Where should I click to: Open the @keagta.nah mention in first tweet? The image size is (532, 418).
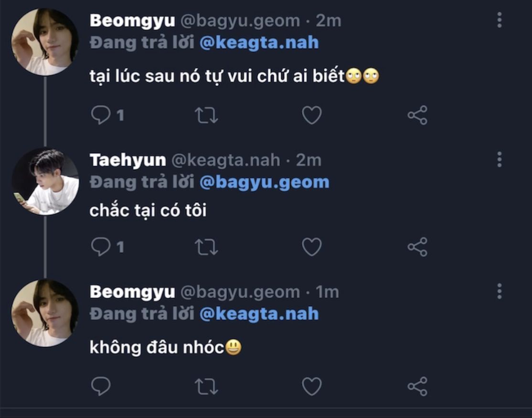click(259, 42)
